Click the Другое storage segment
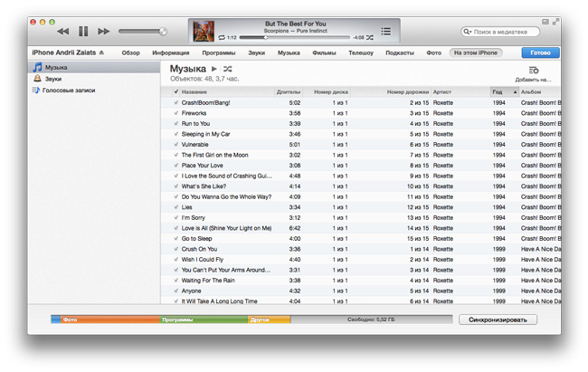This screenshot has width=588, height=372. coord(270,320)
